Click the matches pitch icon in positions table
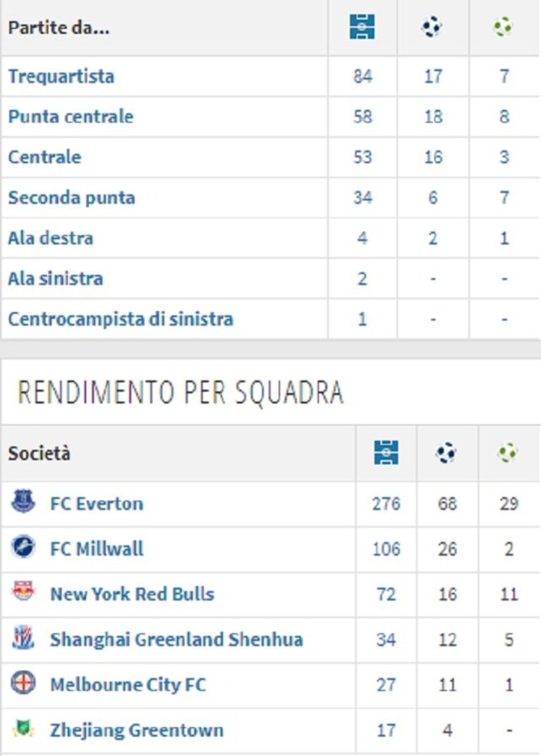Viewport: 541px width, 756px height. [x=363, y=27]
